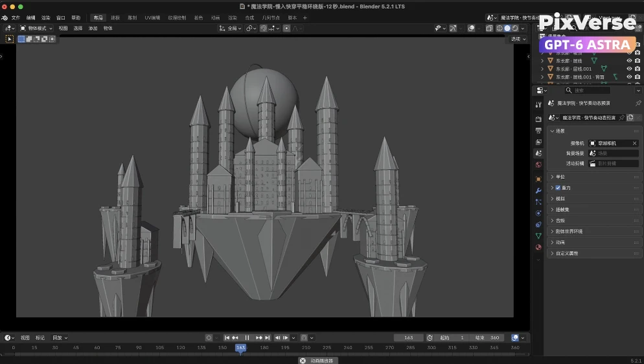Open the viewport 物体 menu
Image resolution: width=644 pixels, height=364 pixels.
(x=108, y=28)
